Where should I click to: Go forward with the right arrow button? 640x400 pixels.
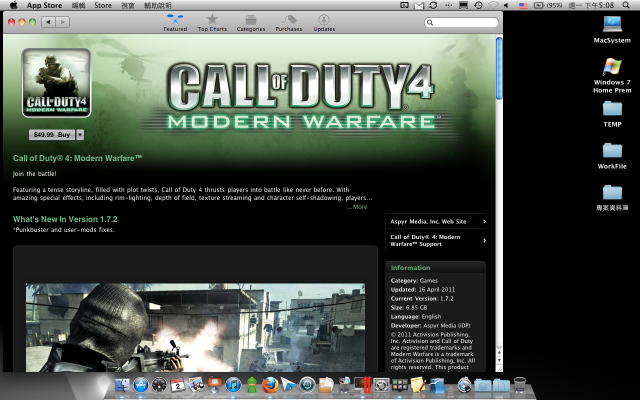[x=62, y=22]
